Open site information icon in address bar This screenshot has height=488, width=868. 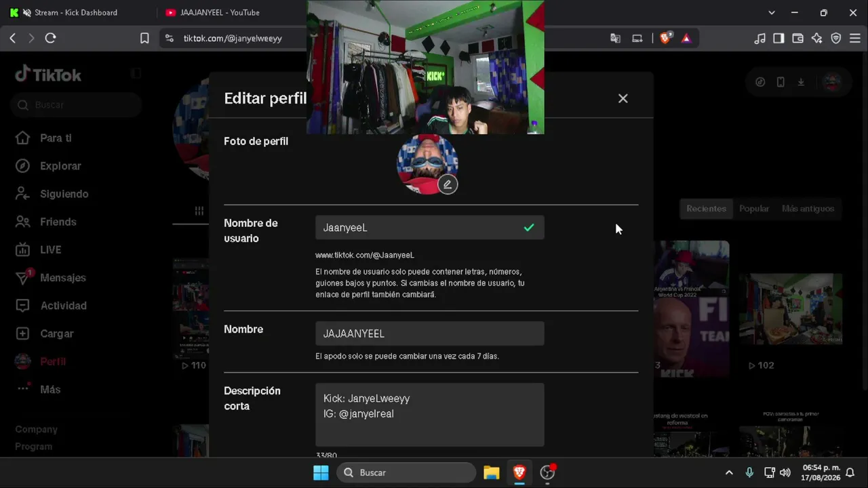pos(170,39)
